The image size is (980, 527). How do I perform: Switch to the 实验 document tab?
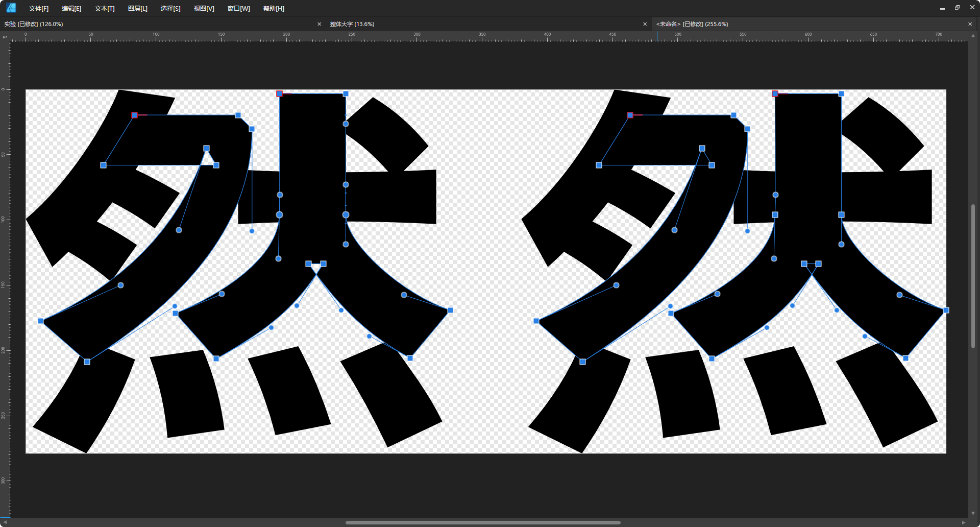pos(33,23)
